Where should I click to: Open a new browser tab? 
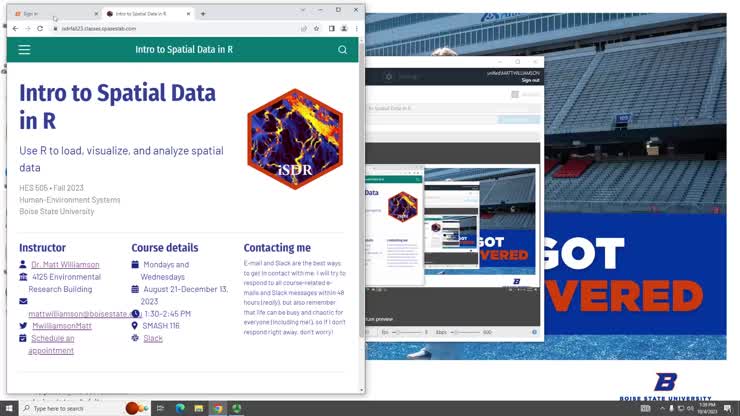coord(203,14)
